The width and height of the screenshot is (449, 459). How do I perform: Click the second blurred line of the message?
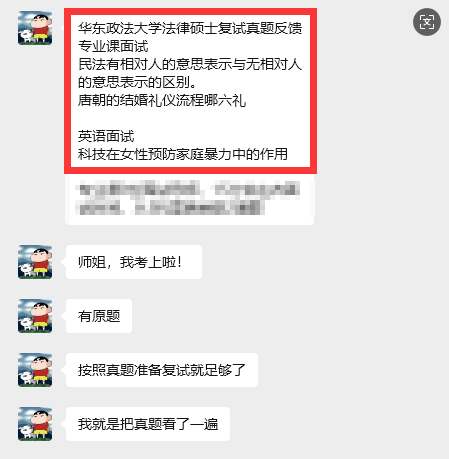coord(171,208)
